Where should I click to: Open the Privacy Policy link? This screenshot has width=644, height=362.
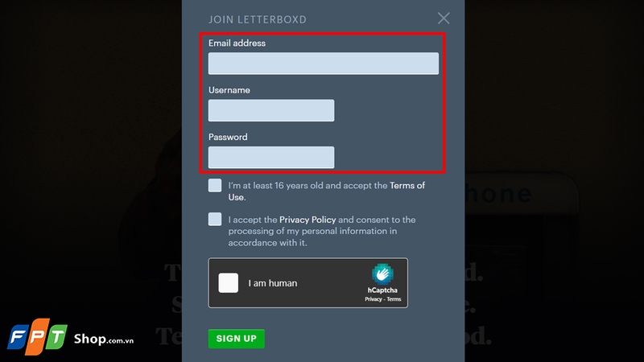(x=308, y=220)
